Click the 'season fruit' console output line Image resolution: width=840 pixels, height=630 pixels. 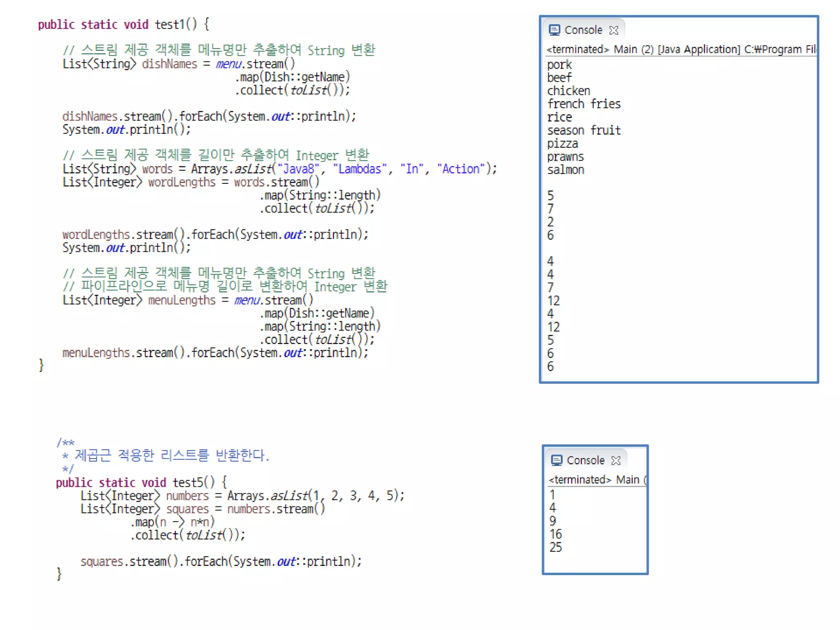point(584,130)
